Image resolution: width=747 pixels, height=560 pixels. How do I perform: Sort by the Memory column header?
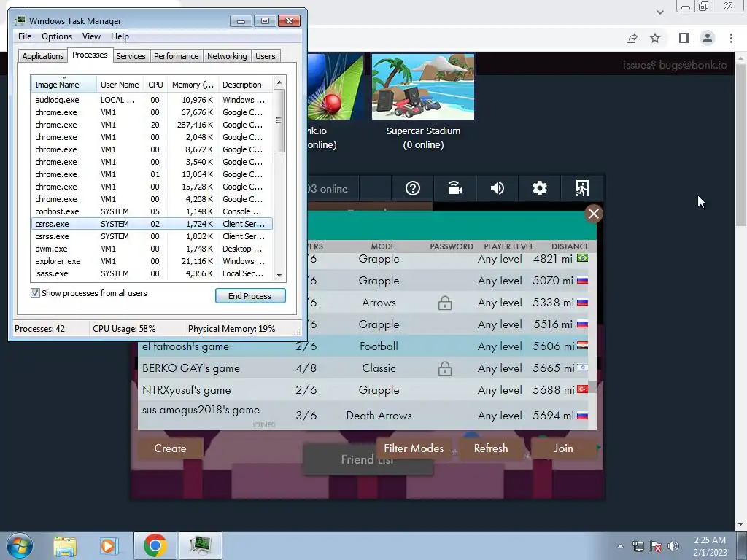[193, 85]
